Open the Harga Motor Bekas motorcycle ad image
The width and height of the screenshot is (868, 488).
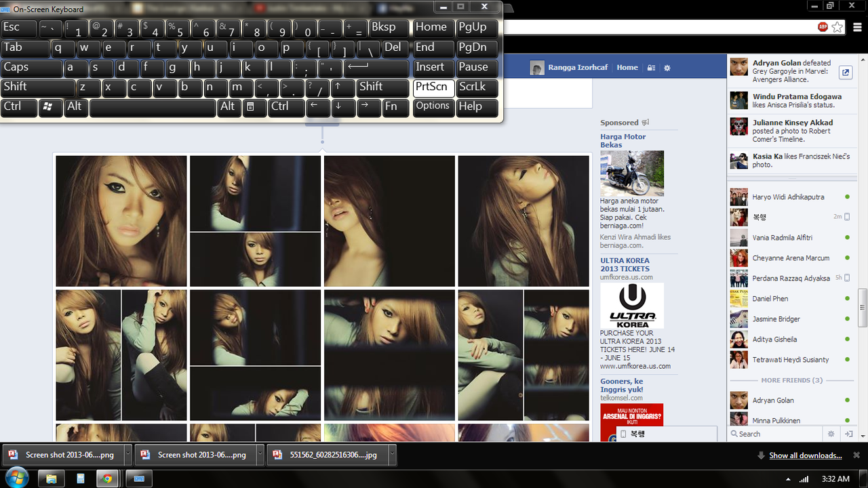(632, 174)
